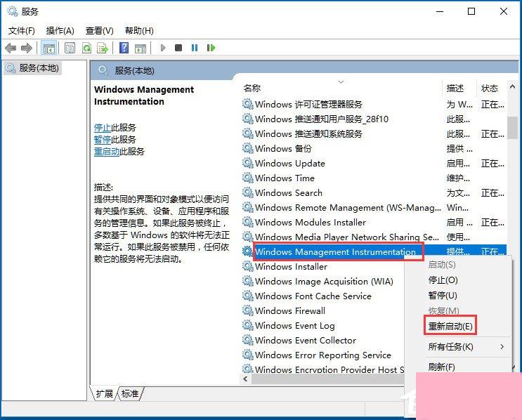
Task: Click the vertical scrollbar thumb
Action: coord(512,128)
